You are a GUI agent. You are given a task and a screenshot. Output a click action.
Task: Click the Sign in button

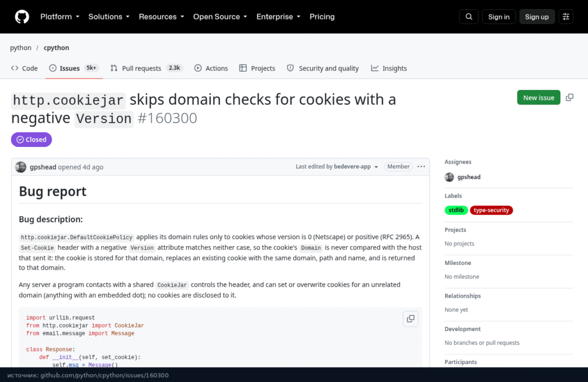499,17
